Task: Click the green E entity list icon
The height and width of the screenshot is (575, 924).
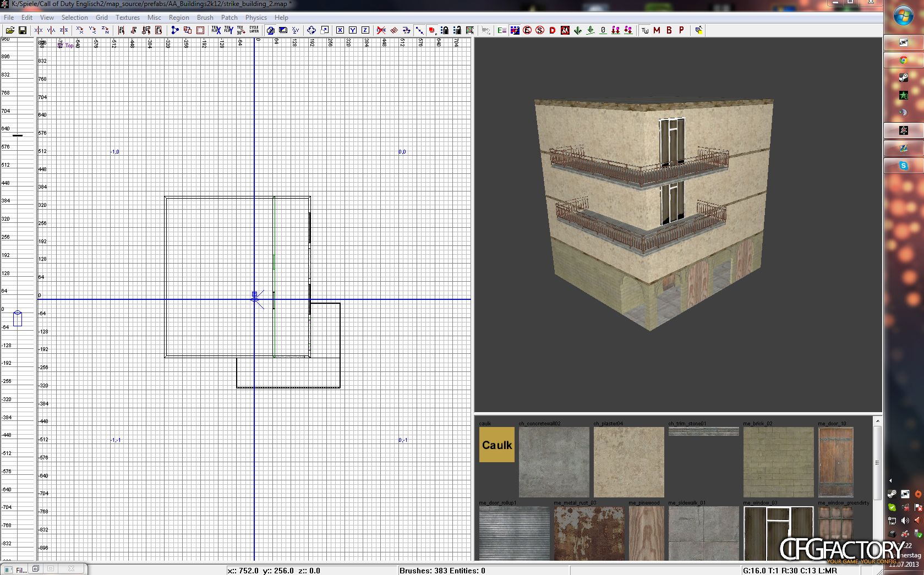Action: click(x=502, y=30)
